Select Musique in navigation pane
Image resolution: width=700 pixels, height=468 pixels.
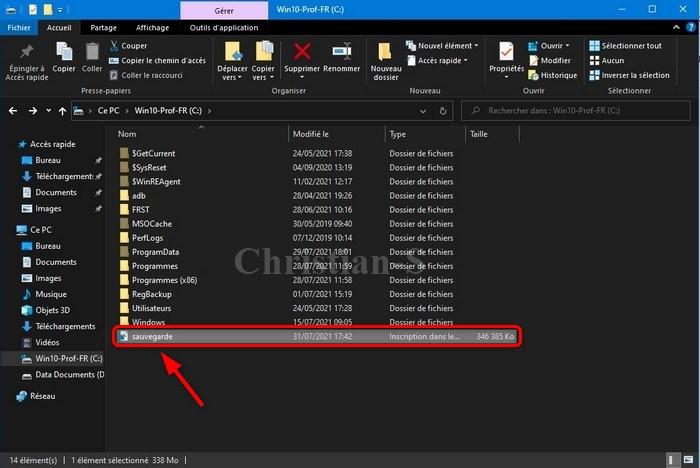[x=51, y=294]
